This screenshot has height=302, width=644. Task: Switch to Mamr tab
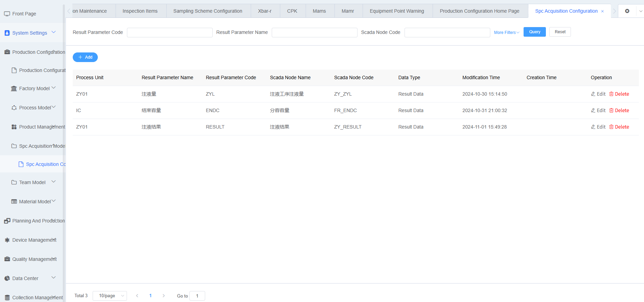coord(348,11)
